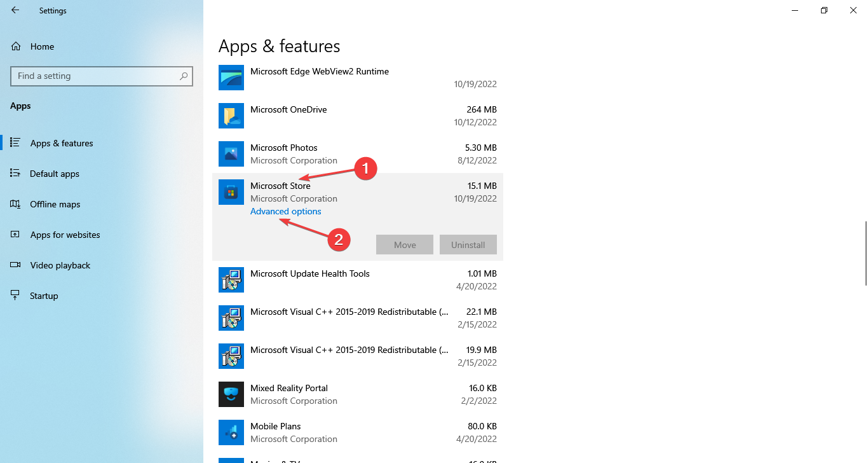Select the Microsoft Photos list entry
868x463 pixels.
pyautogui.click(x=358, y=154)
